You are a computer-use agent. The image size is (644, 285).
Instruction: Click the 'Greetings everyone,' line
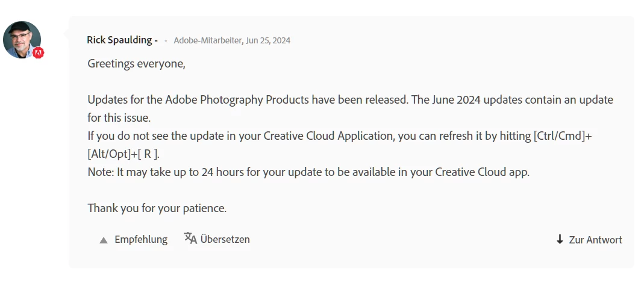136,63
